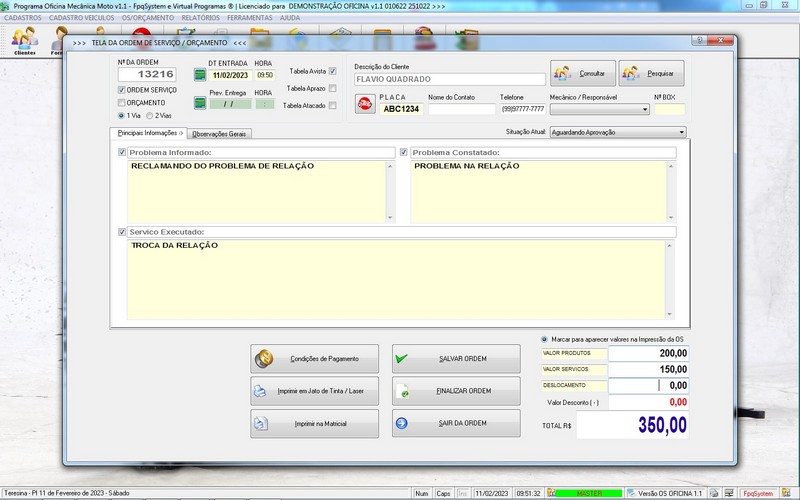The height and width of the screenshot is (500, 800).
Task: Click the printer icon in the status bar
Action: coord(714,493)
